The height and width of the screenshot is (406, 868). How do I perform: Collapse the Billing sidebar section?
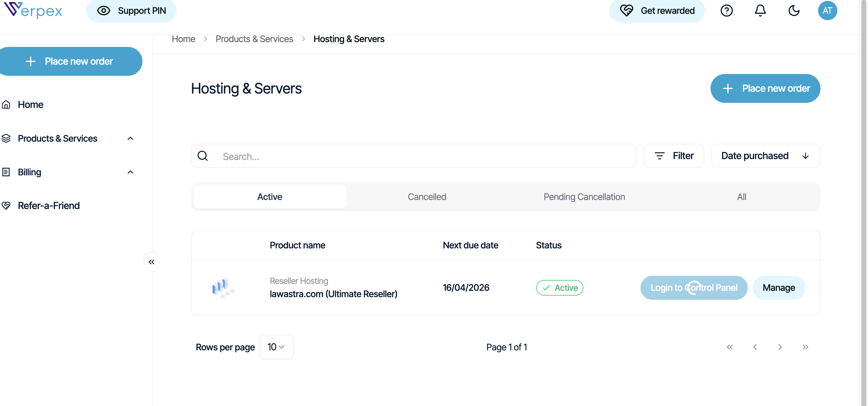130,172
